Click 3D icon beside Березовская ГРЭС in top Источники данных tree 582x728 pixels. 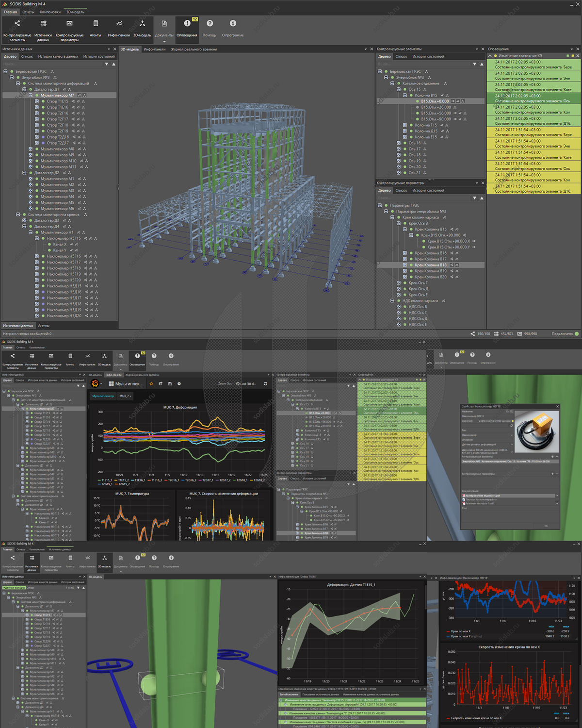[x=52, y=72]
